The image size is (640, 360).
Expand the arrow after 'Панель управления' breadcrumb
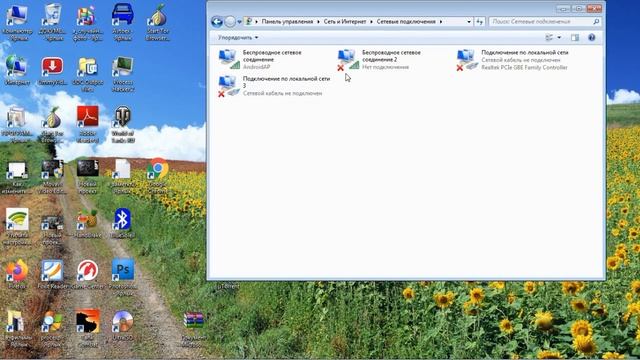pos(318,22)
